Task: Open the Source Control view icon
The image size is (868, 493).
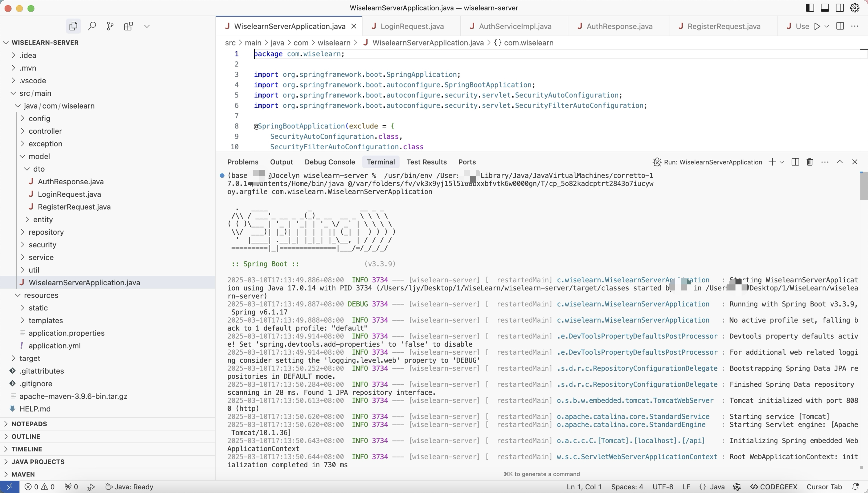Action: point(110,26)
